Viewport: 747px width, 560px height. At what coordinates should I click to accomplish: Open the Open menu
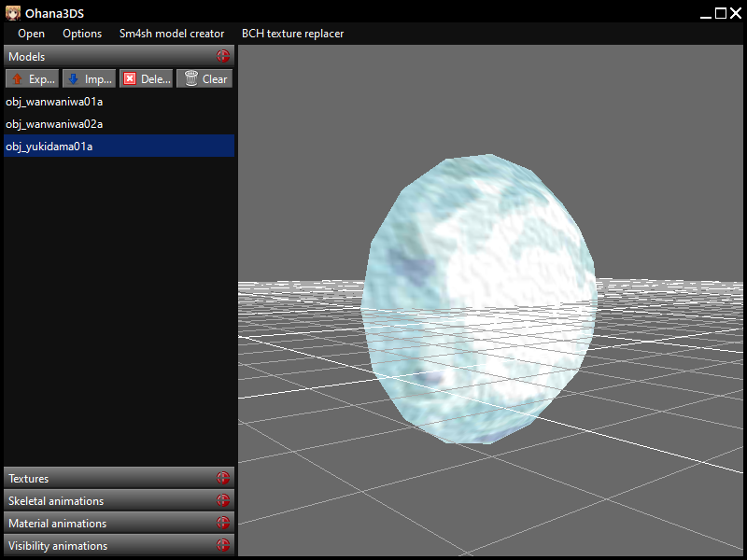(x=31, y=34)
